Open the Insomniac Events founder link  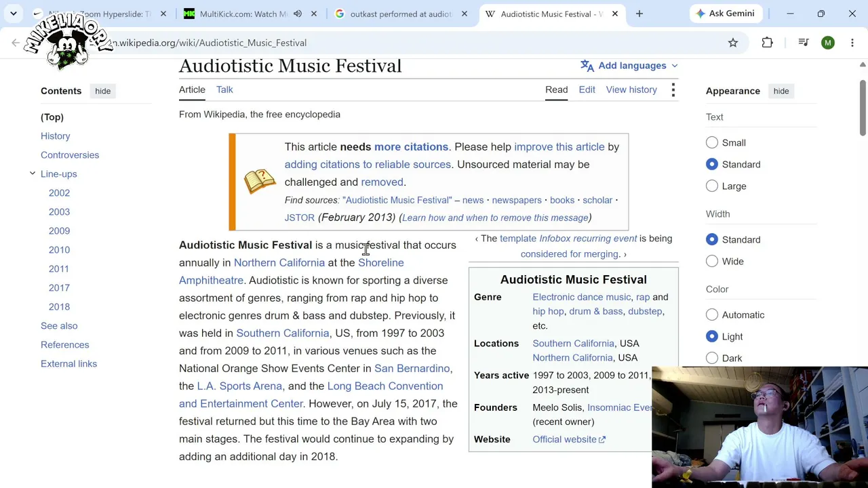tap(619, 408)
